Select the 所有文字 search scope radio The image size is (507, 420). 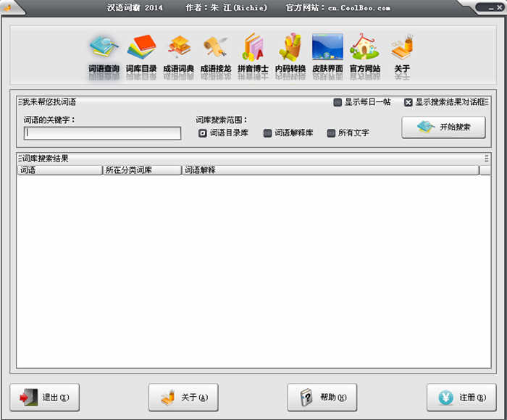[x=331, y=133]
